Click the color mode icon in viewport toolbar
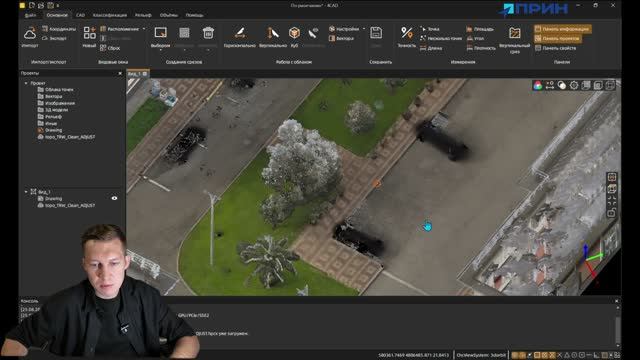The image size is (640, 360). pos(538,85)
